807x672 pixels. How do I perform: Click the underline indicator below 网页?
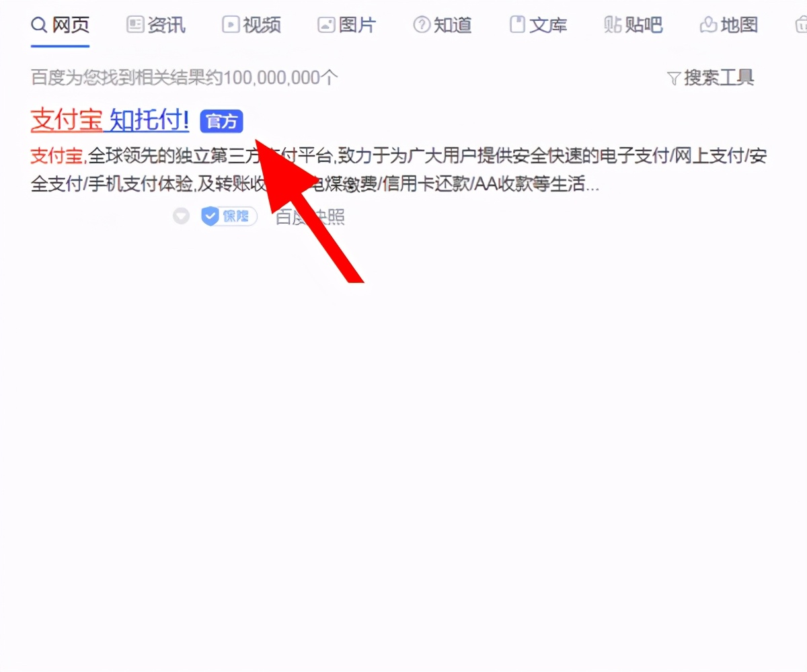(x=59, y=45)
